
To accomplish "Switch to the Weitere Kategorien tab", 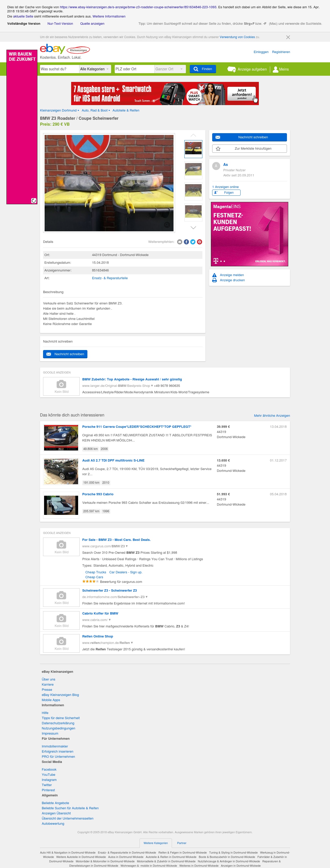I will click(x=155, y=843).
